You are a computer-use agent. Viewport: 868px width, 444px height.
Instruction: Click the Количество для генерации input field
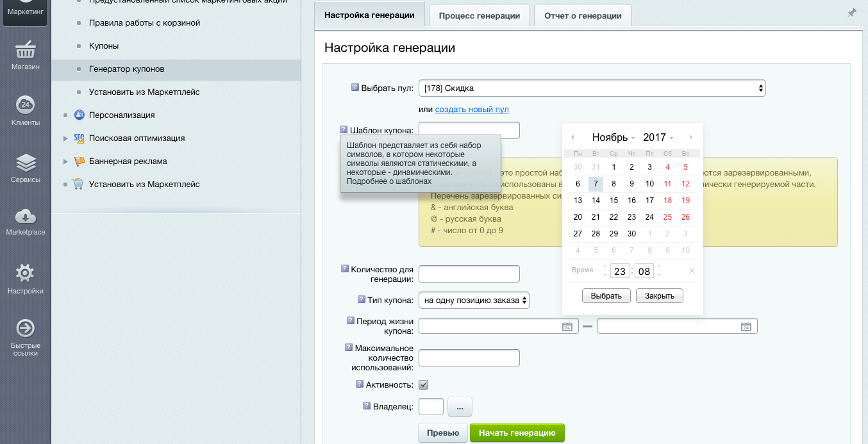(469, 274)
